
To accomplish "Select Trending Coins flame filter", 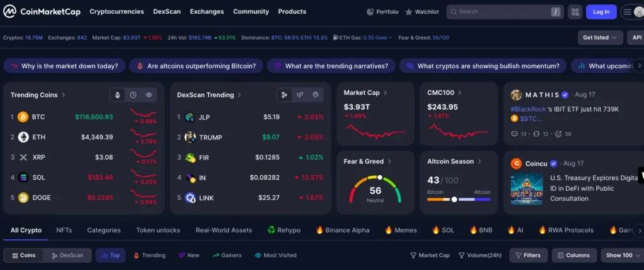I will click(118, 95).
